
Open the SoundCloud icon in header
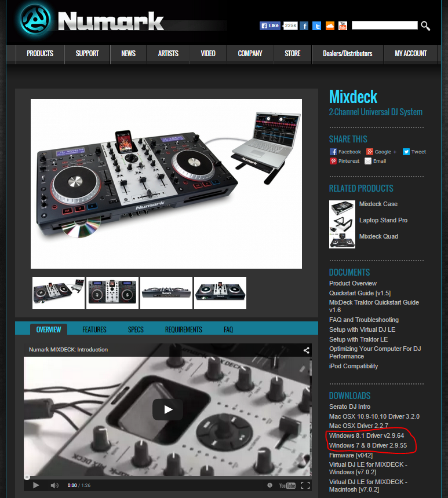(x=330, y=26)
